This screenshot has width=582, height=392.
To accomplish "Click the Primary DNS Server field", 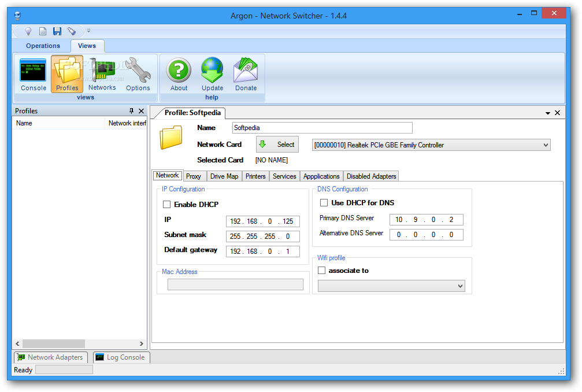I will click(x=426, y=220).
